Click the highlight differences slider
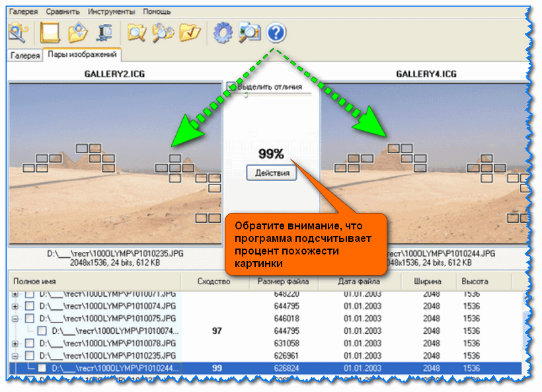 246,95
